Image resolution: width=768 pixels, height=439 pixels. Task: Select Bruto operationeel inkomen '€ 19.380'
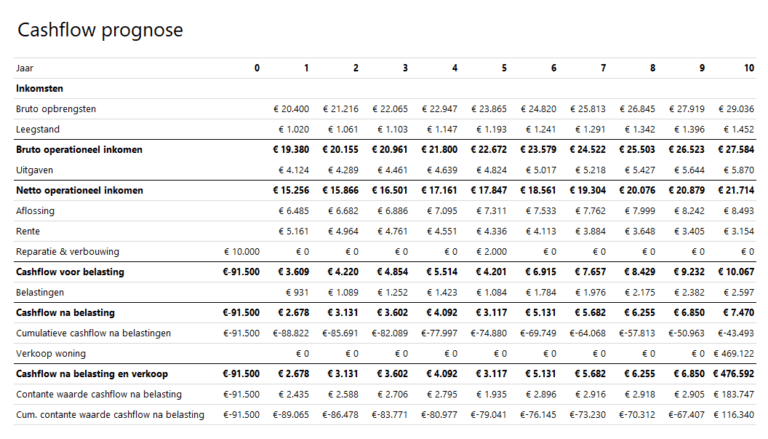coord(291,150)
